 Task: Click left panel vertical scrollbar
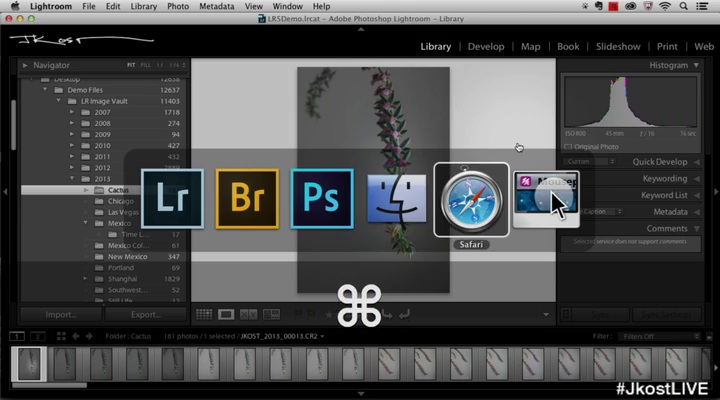(x=14, y=125)
